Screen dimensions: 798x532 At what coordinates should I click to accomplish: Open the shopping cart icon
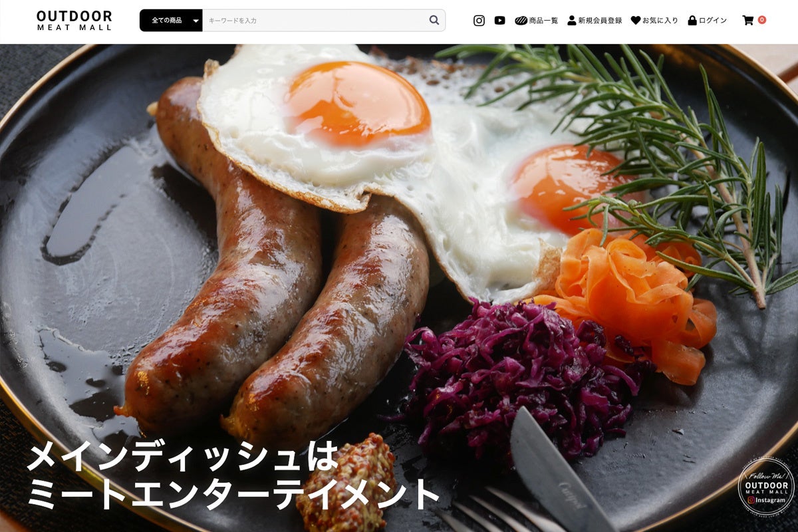point(748,21)
